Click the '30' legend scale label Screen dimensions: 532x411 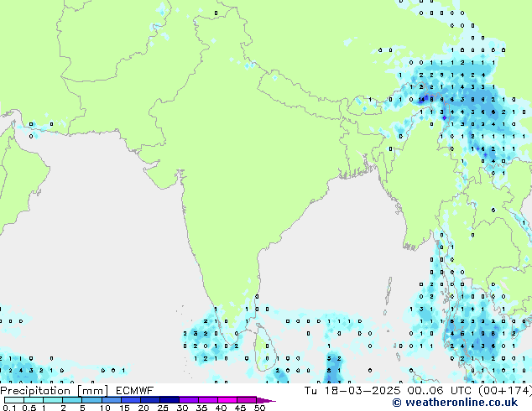point(182,408)
